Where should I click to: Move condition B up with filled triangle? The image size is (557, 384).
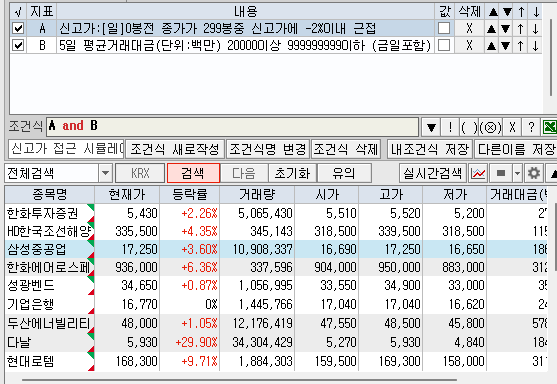point(492,46)
